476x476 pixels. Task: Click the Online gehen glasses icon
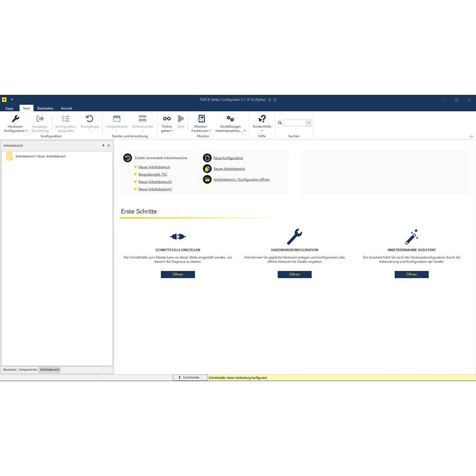point(167,118)
